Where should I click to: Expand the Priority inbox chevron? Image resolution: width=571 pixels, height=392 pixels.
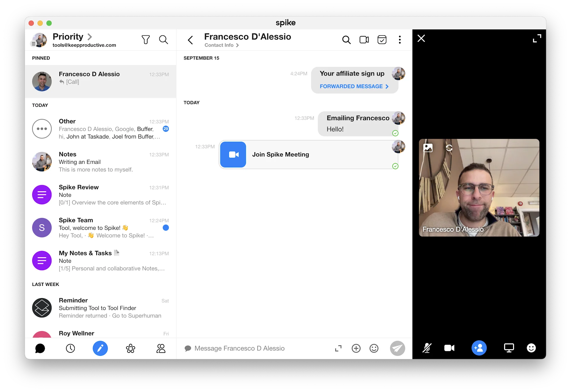90,37
